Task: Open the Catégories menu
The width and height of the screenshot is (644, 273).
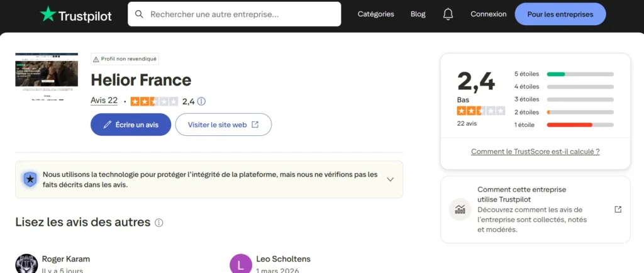Action: pos(376,14)
